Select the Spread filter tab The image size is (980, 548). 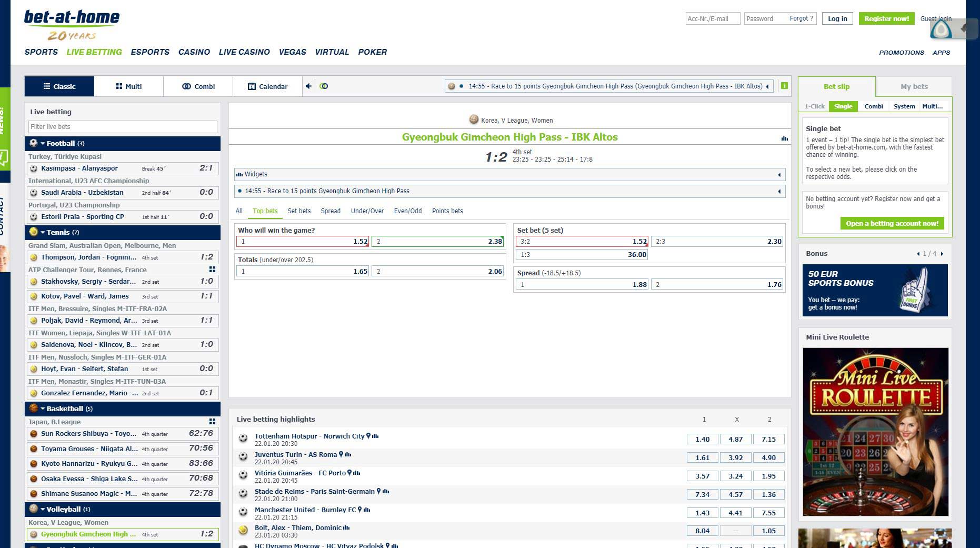pos(331,211)
